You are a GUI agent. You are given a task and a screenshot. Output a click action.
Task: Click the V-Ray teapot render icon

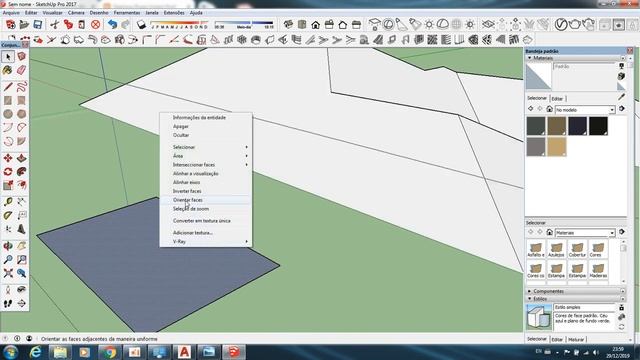click(x=574, y=24)
